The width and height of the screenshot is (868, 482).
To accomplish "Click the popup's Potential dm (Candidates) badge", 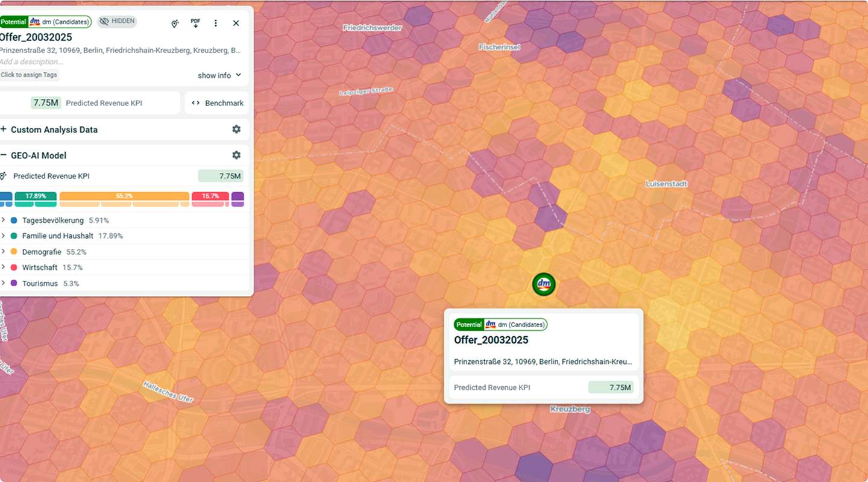I will pos(500,325).
